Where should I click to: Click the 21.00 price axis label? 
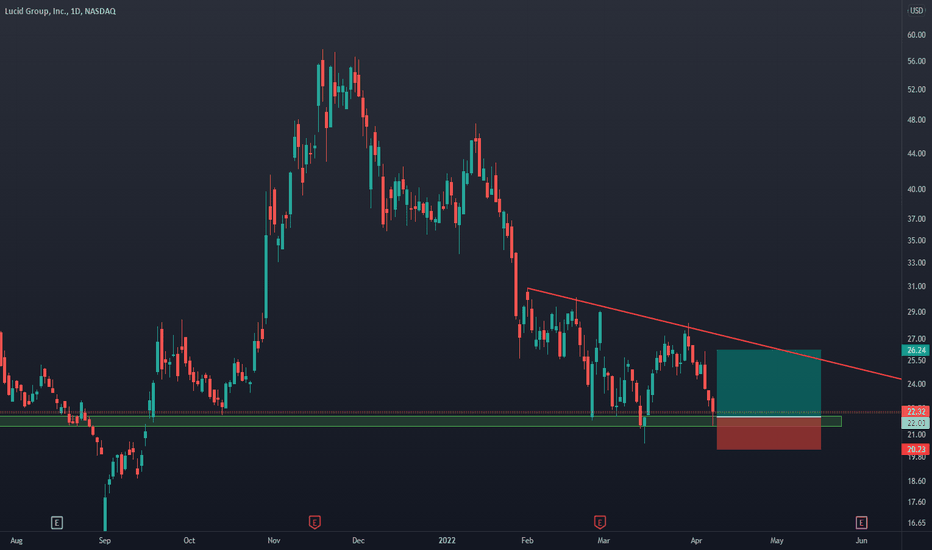tap(916, 435)
